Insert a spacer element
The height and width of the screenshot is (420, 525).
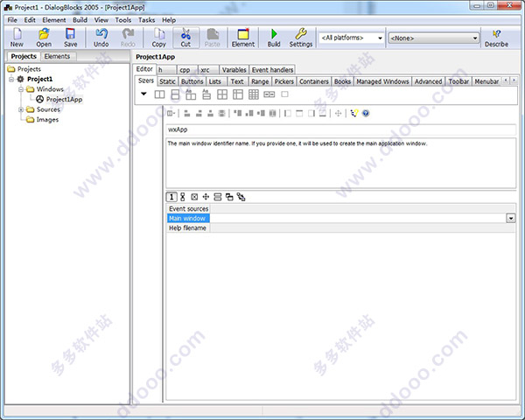point(284,94)
